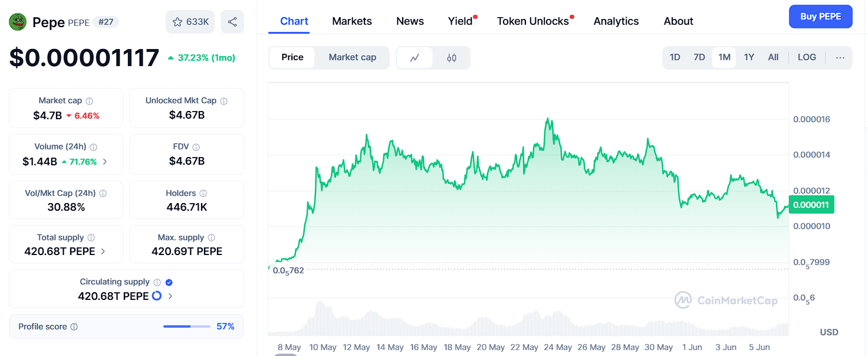Click the 0.05762 starting price label

tap(288, 271)
